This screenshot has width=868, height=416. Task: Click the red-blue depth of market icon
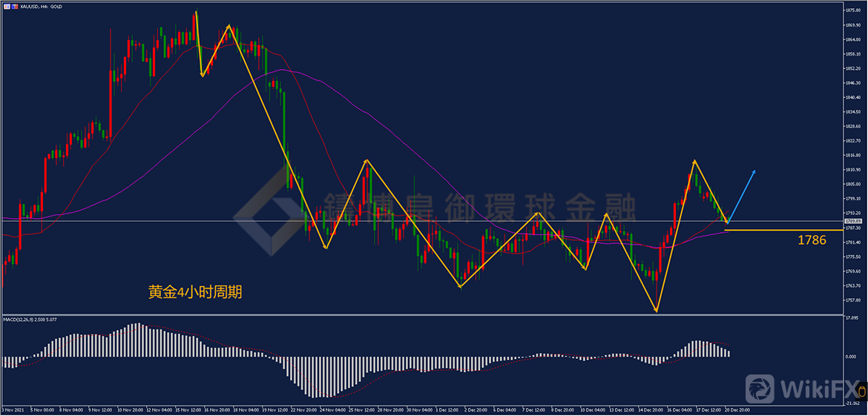pyautogui.click(x=14, y=6)
